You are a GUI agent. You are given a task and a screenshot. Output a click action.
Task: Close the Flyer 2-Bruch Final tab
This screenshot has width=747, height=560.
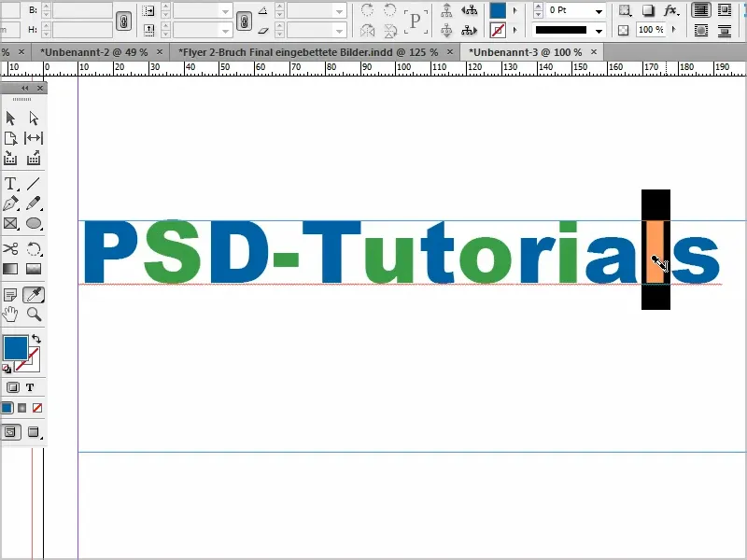(x=450, y=51)
